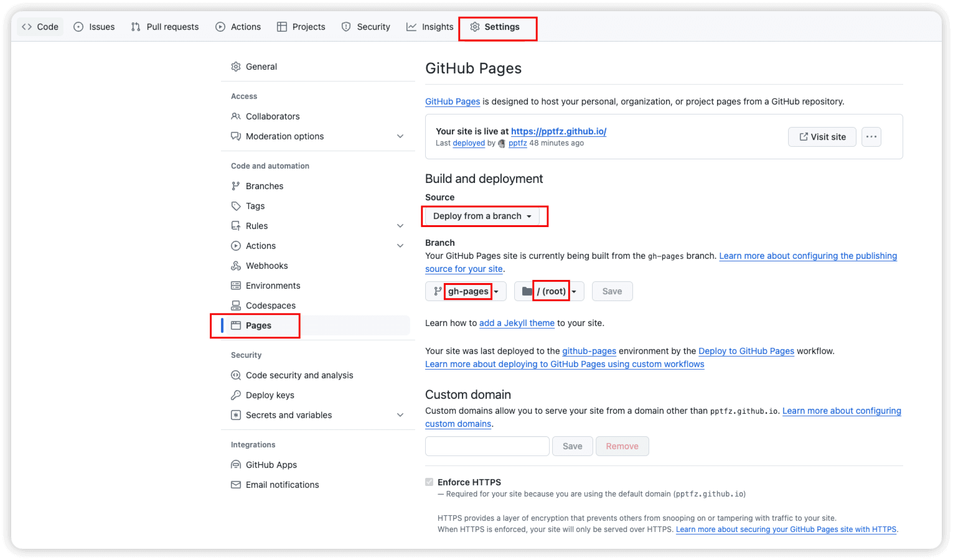The width and height of the screenshot is (953, 560).
Task: Click the browser icon beside Pages
Action: click(236, 325)
